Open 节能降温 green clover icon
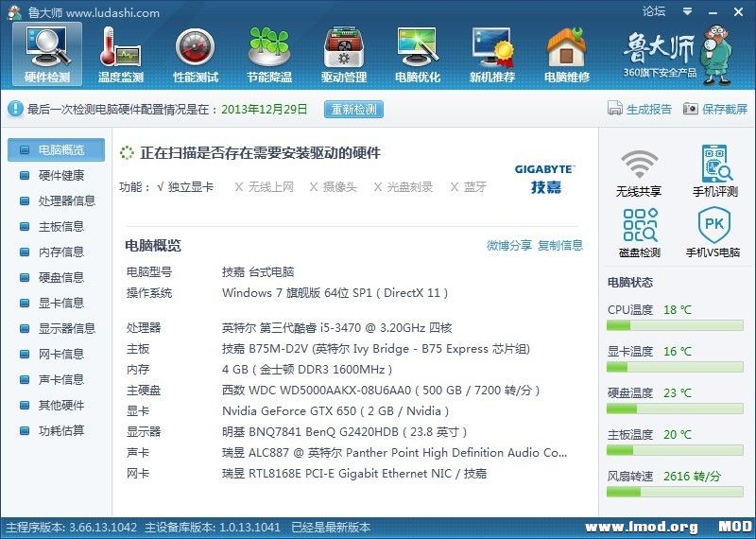Screen dimensions: 756x539 coord(268,54)
